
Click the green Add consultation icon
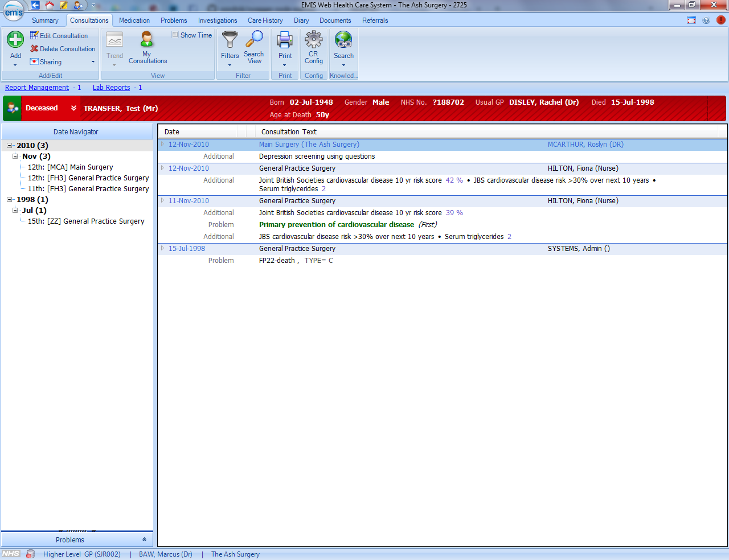click(x=15, y=39)
